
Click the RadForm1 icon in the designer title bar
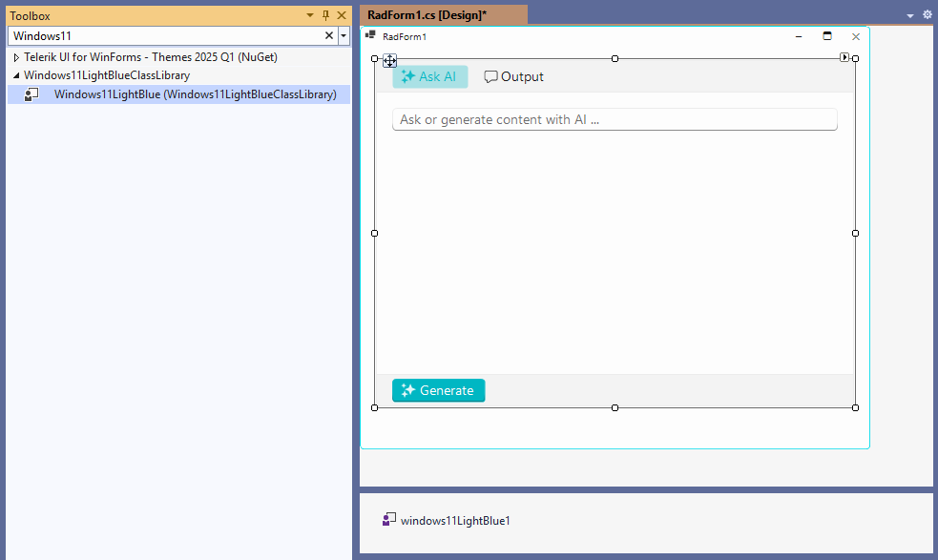coord(370,35)
